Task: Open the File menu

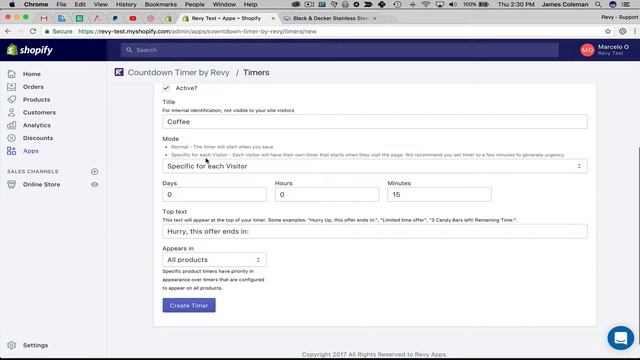Action: tap(61, 4)
